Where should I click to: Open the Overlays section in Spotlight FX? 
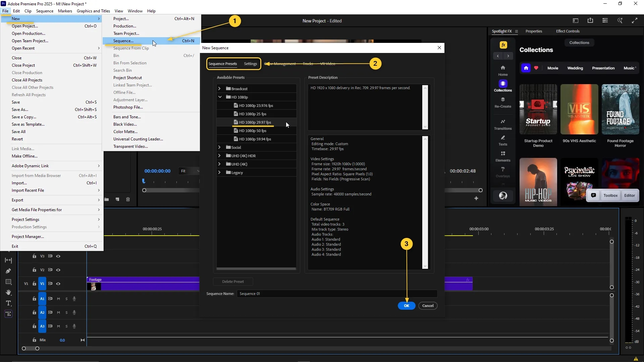pyautogui.click(x=503, y=172)
